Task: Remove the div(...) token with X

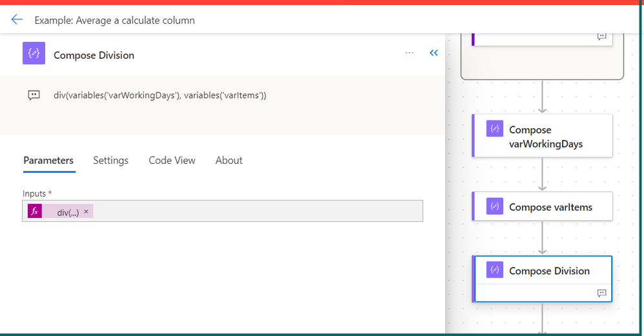Action: pos(86,212)
